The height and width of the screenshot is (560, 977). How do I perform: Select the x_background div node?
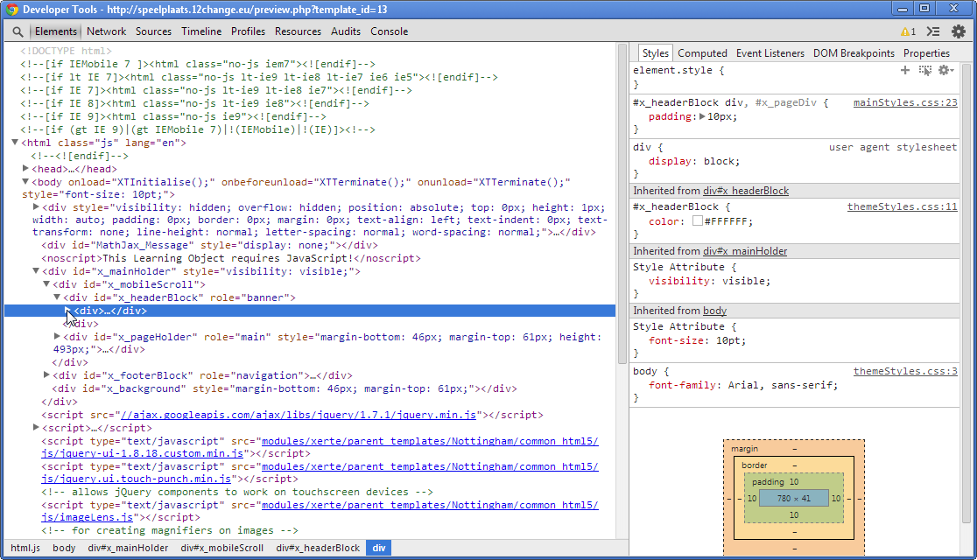tap(285, 388)
